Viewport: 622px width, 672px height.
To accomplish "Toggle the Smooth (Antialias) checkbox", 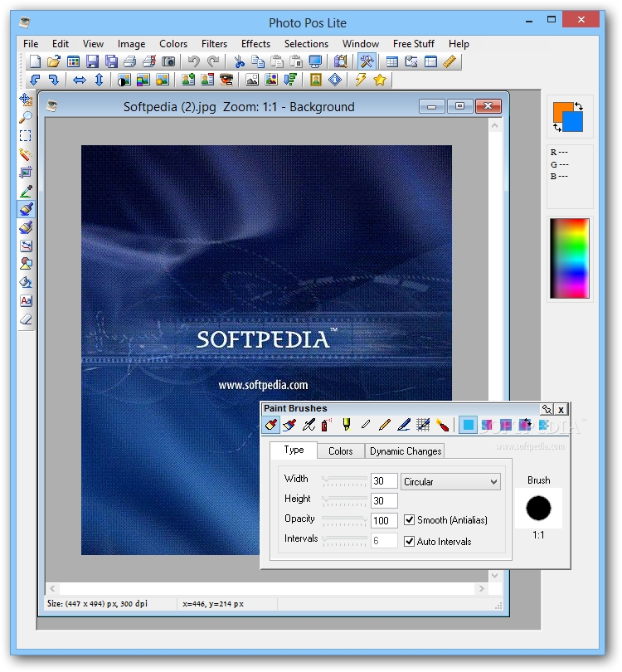I will pyautogui.click(x=410, y=520).
